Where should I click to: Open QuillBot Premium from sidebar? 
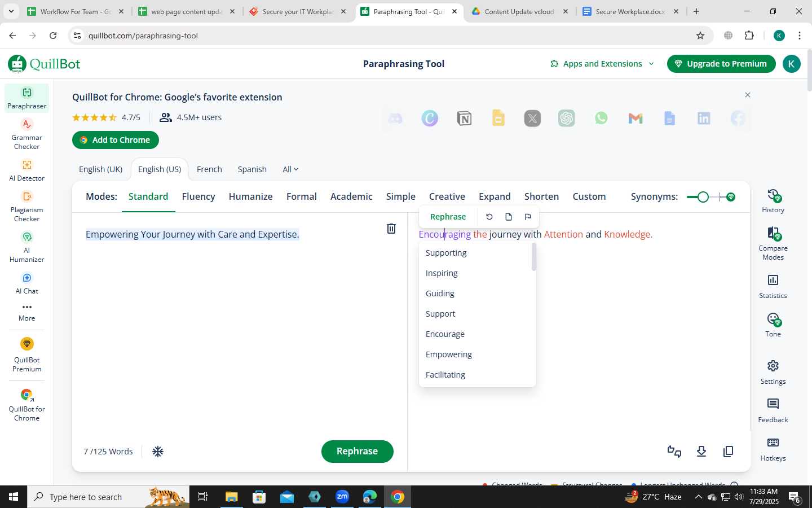point(27,355)
